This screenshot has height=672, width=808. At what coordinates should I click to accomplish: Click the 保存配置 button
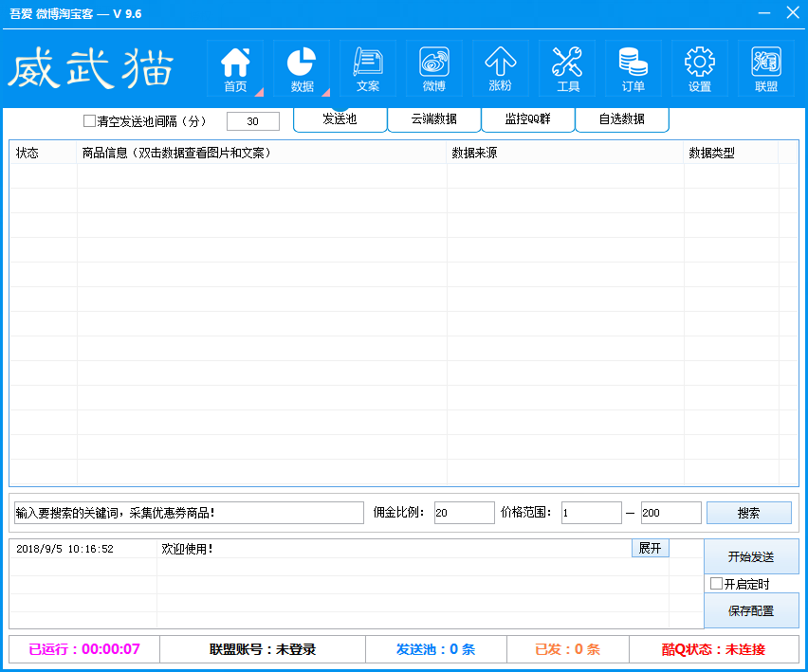[750, 611]
